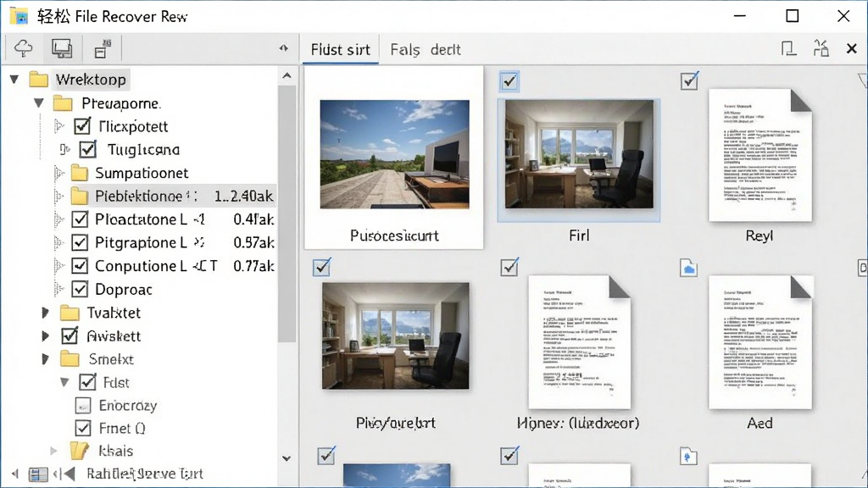Viewport: 868px width, 488px height.
Task: Toggle the Ploactatone L checkbox
Action: pos(80,219)
